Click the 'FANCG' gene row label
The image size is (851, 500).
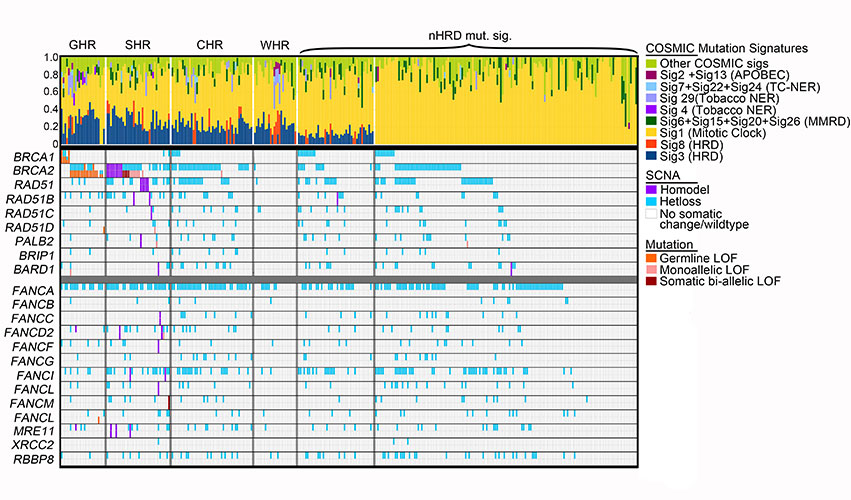(33, 361)
